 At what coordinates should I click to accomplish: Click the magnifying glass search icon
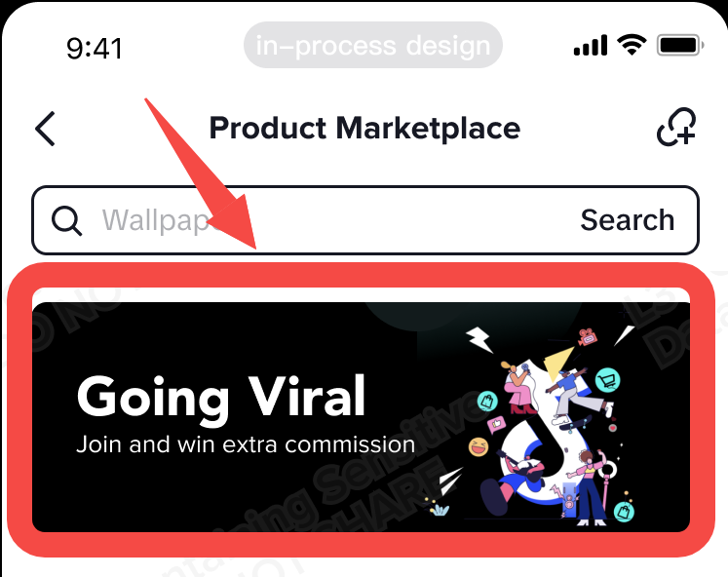[67, 220]
